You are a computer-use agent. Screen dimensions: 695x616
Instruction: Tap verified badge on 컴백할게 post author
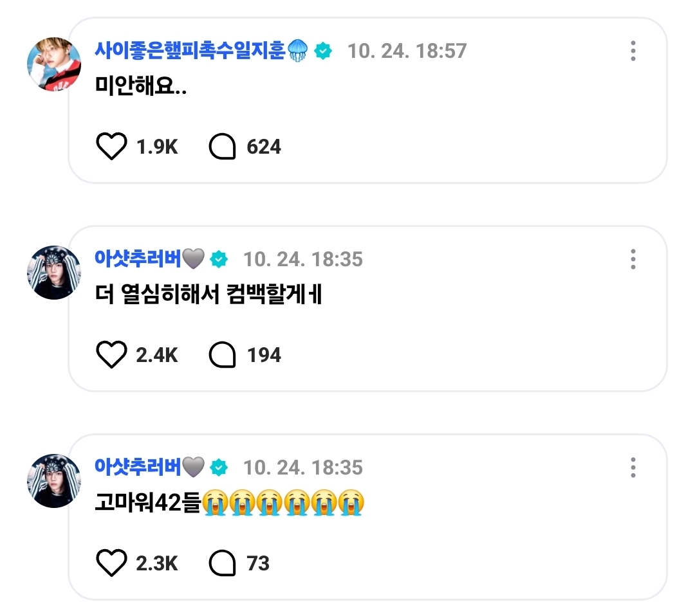[219, 259]
